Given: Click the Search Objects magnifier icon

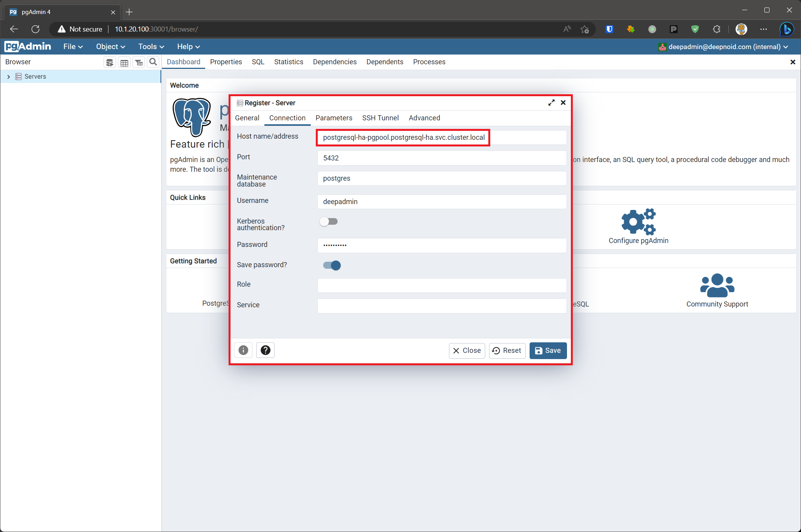Looking at the screenshot, I should [x=153, y=62].
